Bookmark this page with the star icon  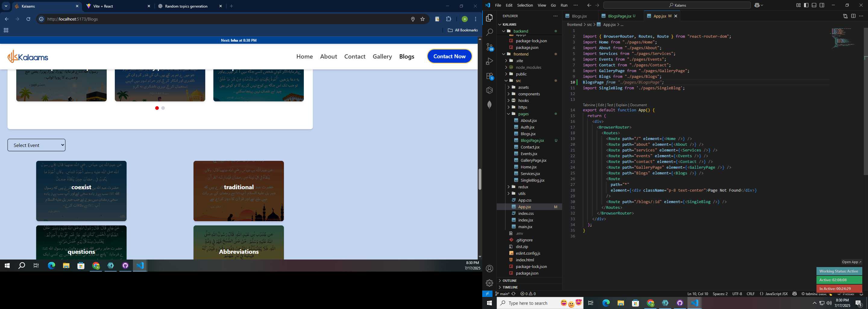click(x=423, y=19)
